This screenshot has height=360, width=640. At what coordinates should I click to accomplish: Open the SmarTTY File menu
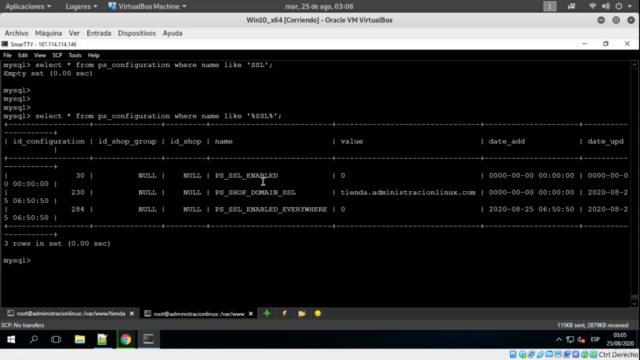pyautogui.click(x=7, y=55)
